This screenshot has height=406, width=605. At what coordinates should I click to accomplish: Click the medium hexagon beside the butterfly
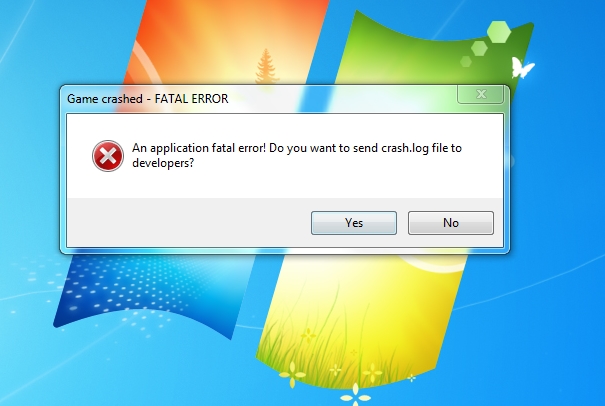pos(479,48)
